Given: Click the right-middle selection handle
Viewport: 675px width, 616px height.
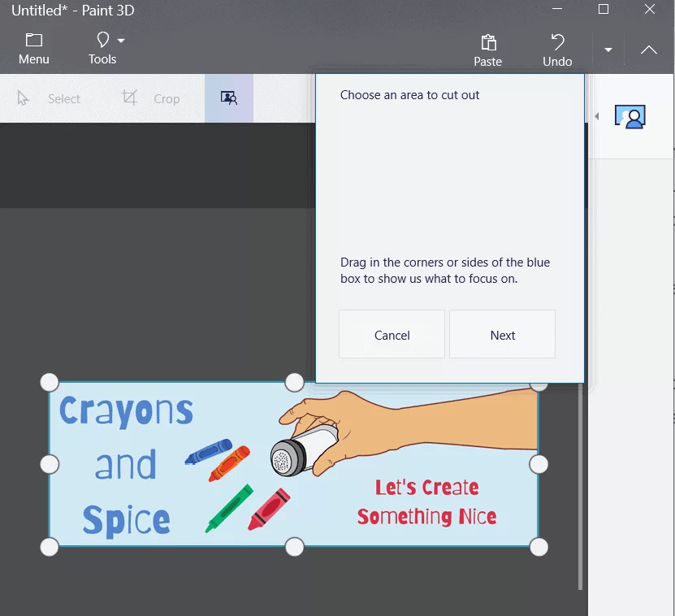Looking at the screenshot, I should (539, 464).
